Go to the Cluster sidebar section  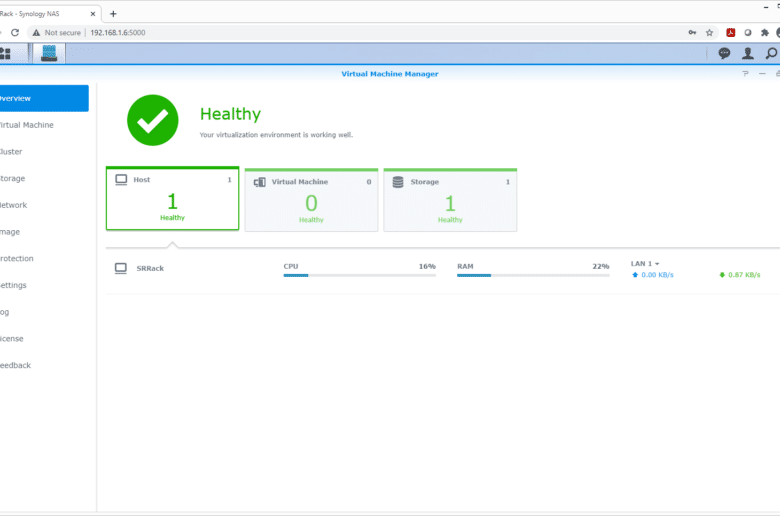pos(44,152)
